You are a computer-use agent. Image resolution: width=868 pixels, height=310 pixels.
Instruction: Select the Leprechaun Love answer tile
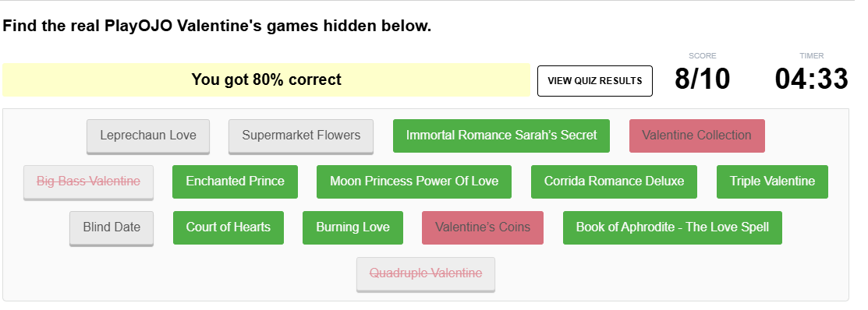tap(148, 136)
